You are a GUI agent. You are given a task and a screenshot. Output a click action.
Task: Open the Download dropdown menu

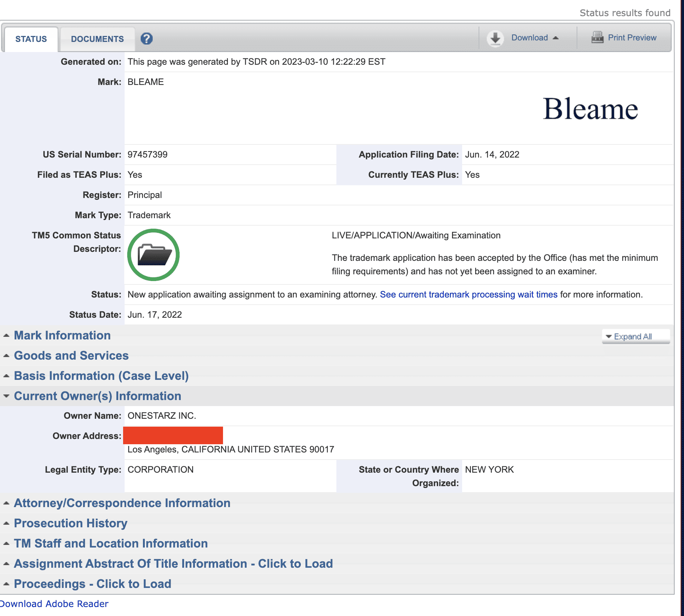pyautogui.click(x=534, y=38)
